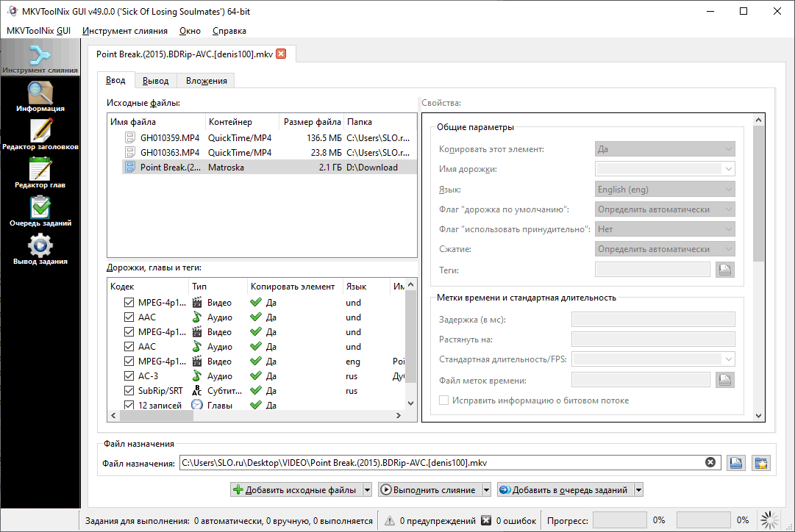
Task: Expand arrow next to Добавить исходные файлы
Action: click(x=368, y=489)
